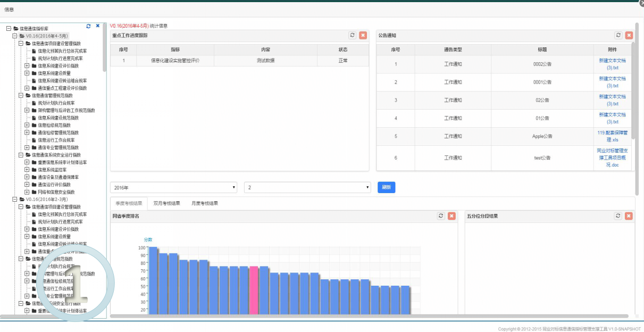Refresh the 网省季度排名 chart panel
Image resolution: width=644 pixels, height=332 pixels.
coord(441,216)
